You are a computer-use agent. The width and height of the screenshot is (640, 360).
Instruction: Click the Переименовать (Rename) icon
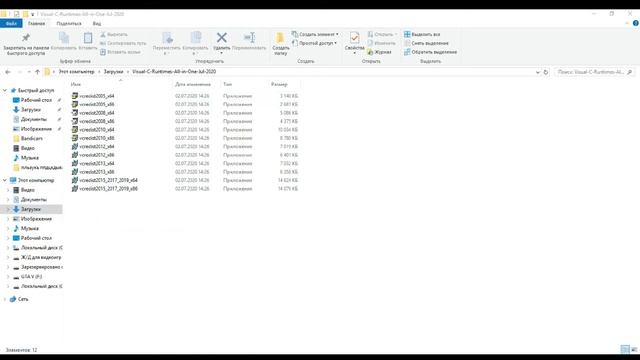(x=249, y=38)
